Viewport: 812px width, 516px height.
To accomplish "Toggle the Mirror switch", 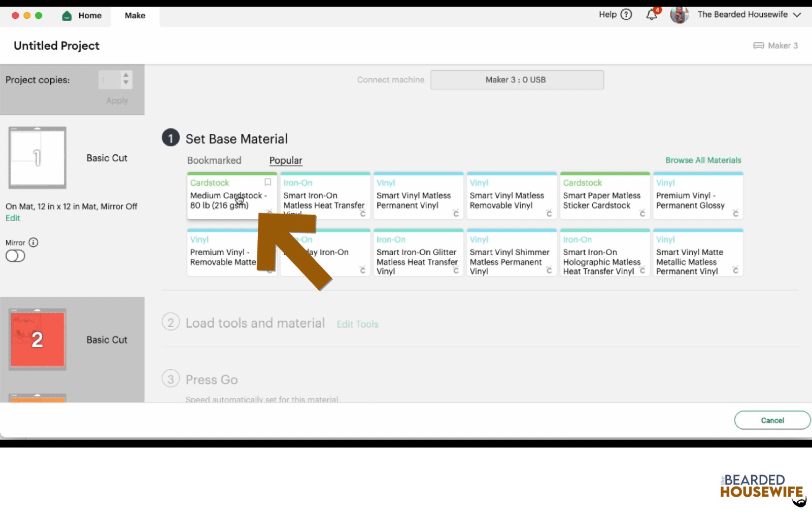I will (15, 256).
